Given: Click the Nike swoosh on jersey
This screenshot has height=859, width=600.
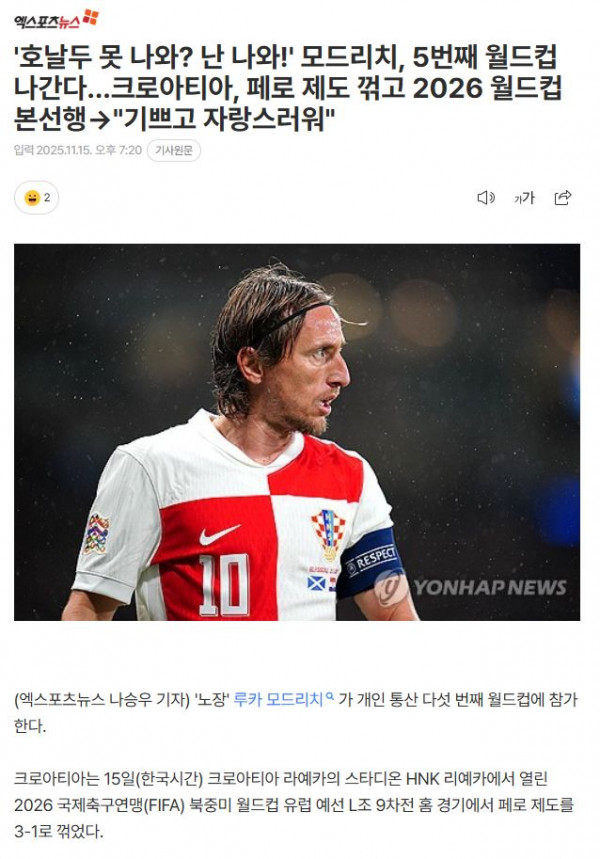Looking at the screenshot, I should pos(219,534).
